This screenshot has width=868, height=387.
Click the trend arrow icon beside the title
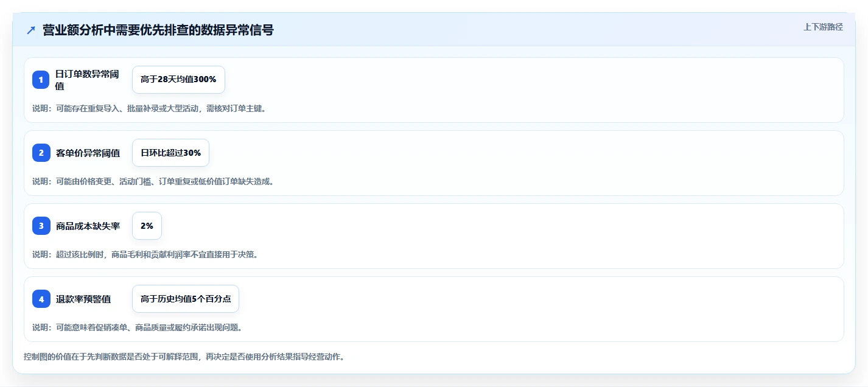coord(31,30)
